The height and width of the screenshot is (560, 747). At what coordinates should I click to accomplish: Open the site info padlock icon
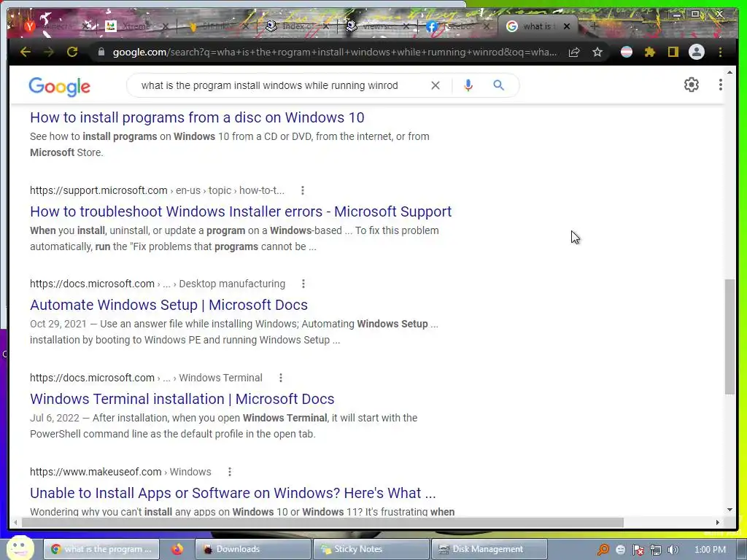point(101,52)
